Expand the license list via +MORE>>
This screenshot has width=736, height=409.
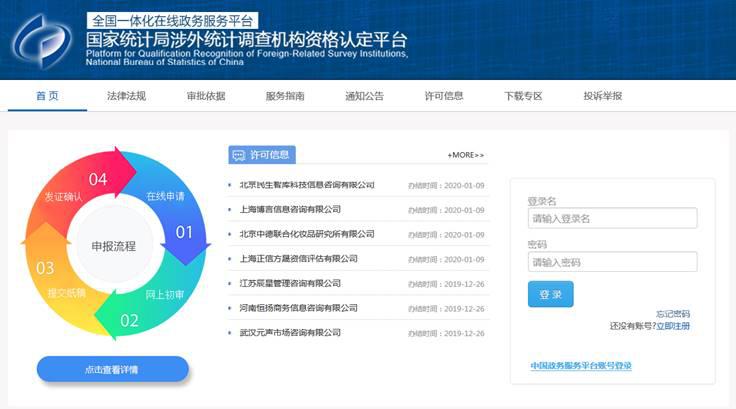click(x=465, y=155)
